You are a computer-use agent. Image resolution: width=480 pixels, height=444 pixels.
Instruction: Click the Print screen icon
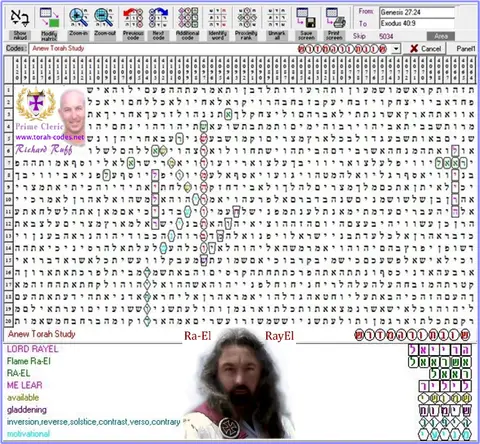point(335,18)
